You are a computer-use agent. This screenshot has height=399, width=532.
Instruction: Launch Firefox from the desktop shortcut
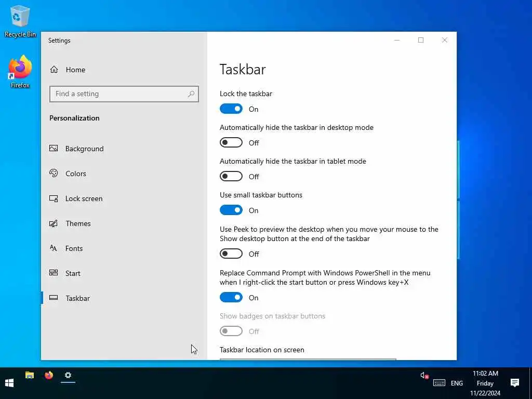pyautogui.click(x=20, y=72)
